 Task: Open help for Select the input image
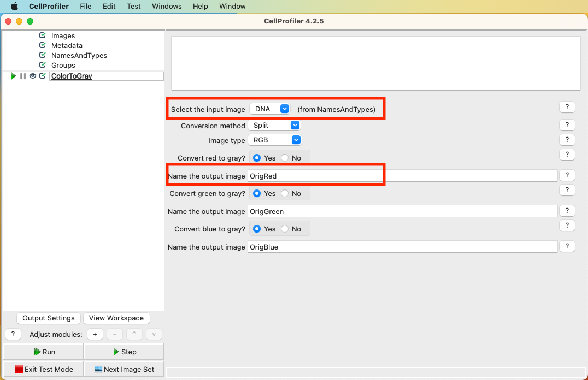click(x=567, y=107)
